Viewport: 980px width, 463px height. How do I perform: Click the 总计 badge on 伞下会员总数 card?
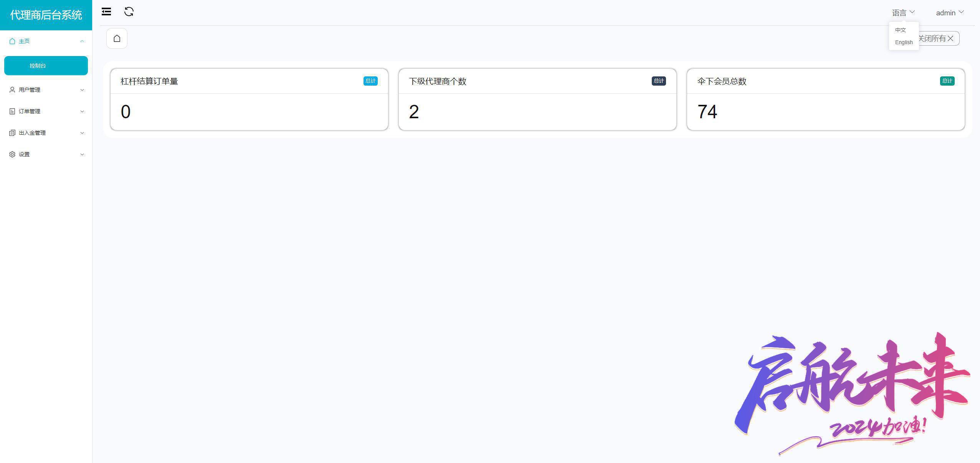(947, 81)
